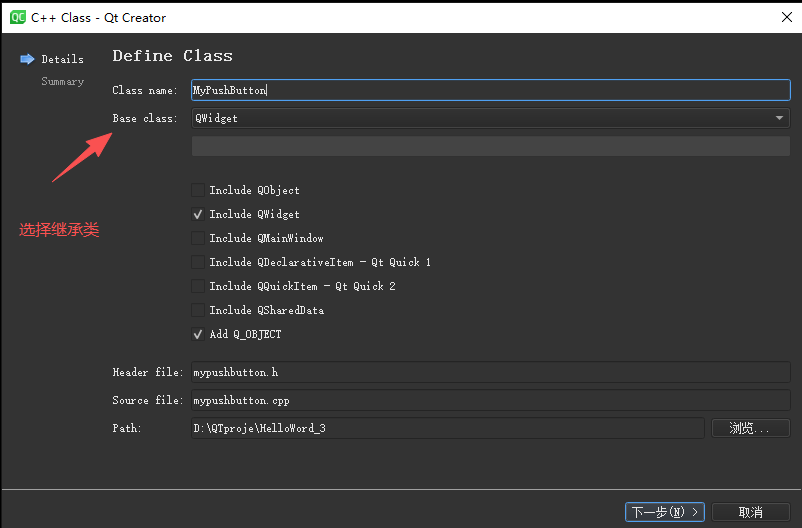This screenshot has width=802, height=528.
Task: Enable Include QQuickItem - Qt Quick 2
Action: (198, 287)
